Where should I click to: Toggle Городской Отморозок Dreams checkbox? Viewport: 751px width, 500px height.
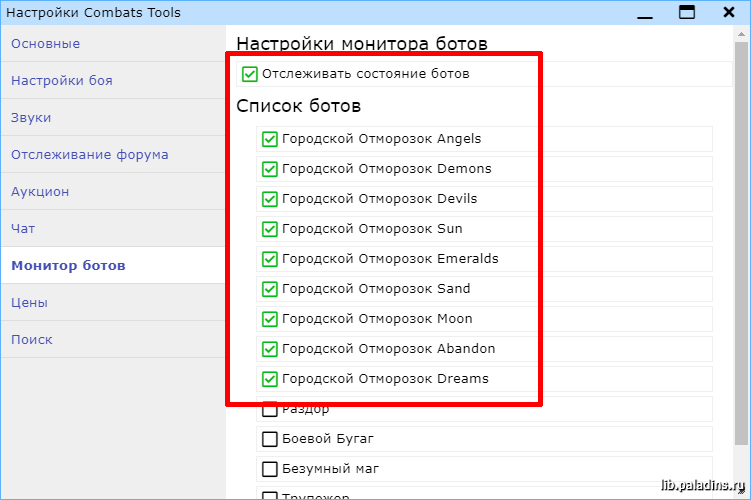coord(269,379)
